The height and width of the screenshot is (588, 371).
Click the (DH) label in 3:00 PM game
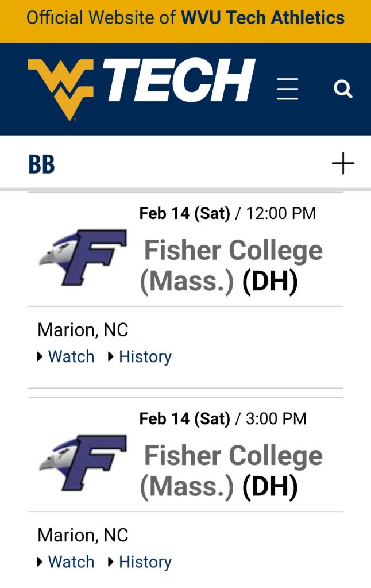point(270,487)
